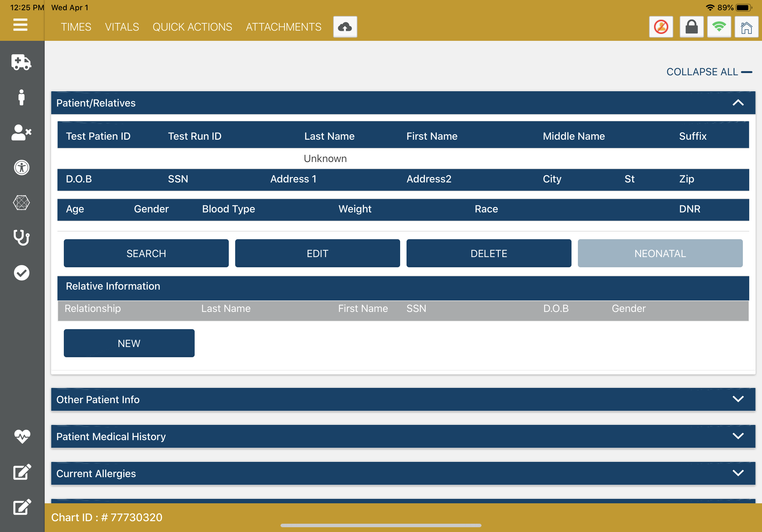The height and width of the screenshot is (532, 762).
Task: Click the checkmark circle sidebar icon
Action: 21,273
